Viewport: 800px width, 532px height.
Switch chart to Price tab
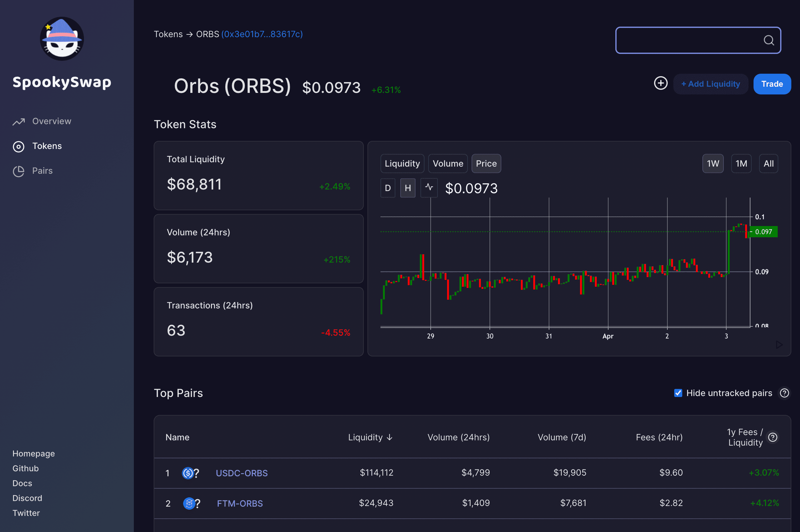click(x=486, y=164)
